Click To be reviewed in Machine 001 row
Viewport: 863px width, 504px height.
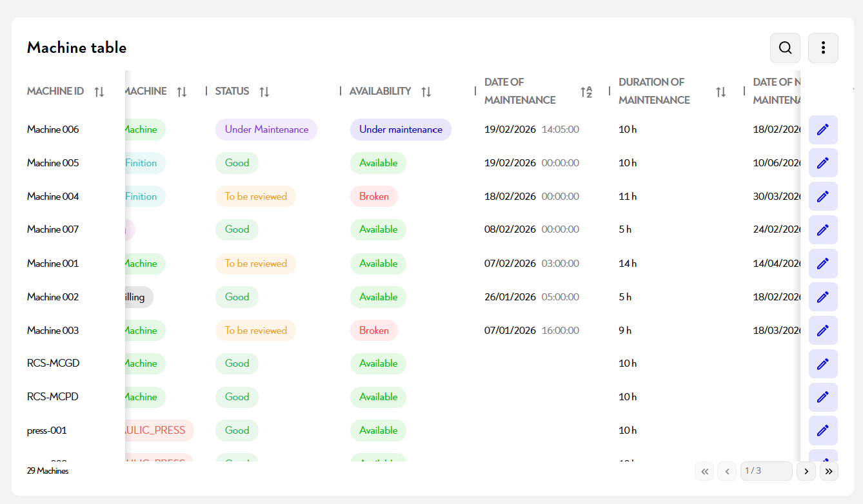point(255,264)
